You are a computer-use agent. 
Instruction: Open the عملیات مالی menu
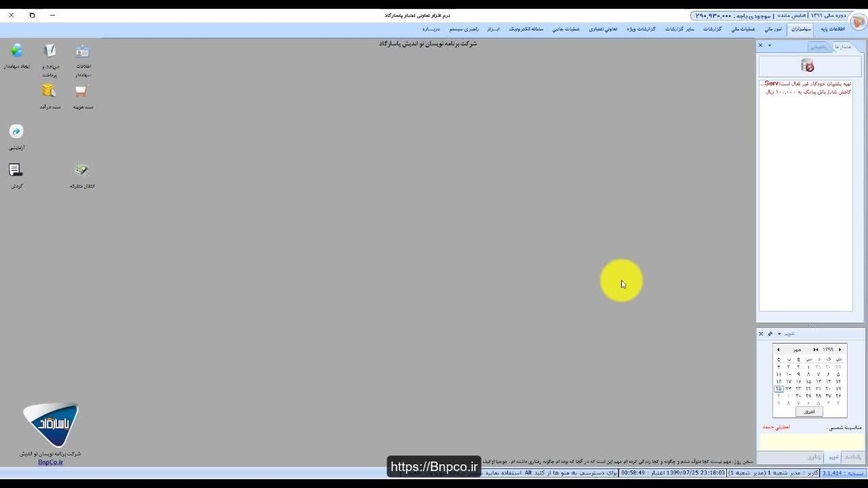pyautogui.click(x=743, y=29)
